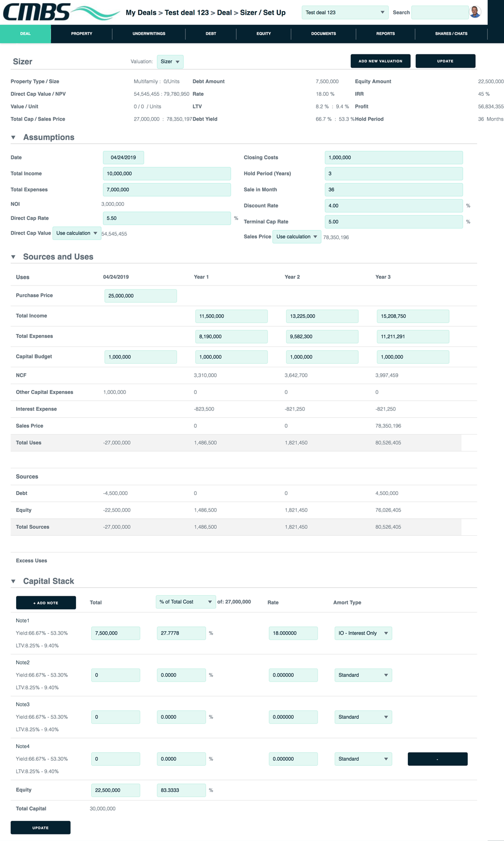Open Note4 amort type Standard dropdown
The width and height of the screenshot is (504, 841).
363,759
